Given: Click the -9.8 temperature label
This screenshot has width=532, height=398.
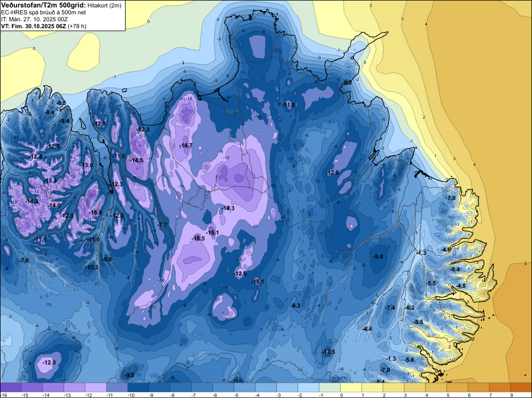Looking at the screenshot, I should tap(378, 256).
